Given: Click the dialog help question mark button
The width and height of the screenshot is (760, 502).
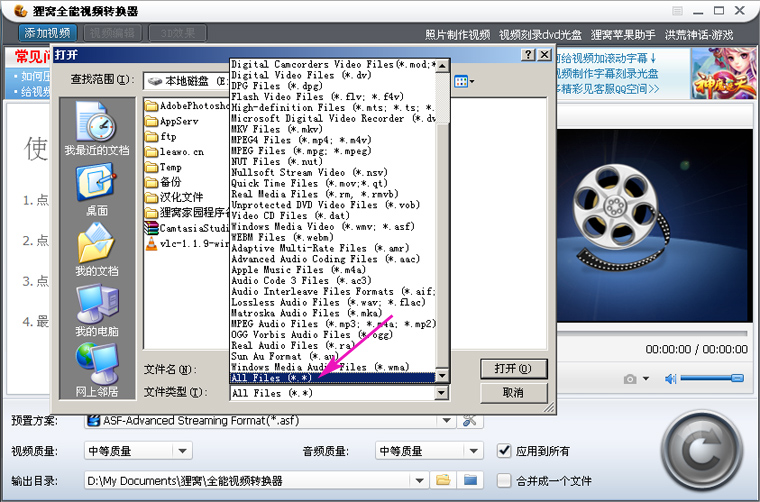Looking at the screenshot, I should pos(529,55).
